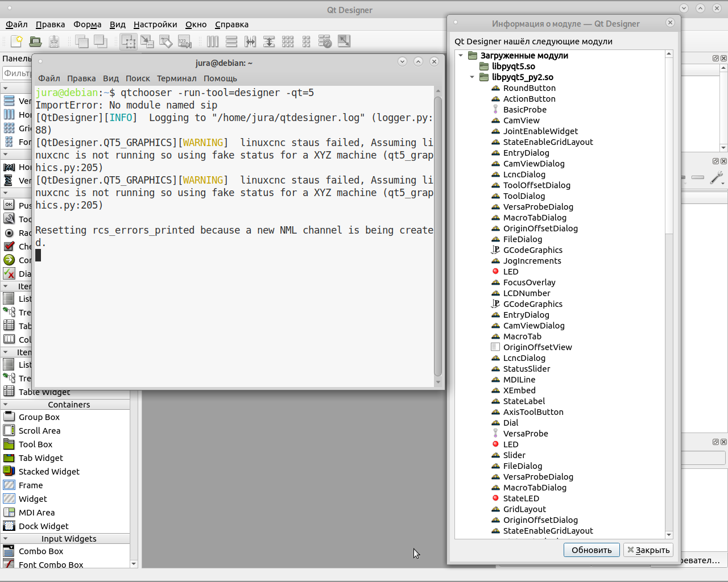
Task: Select JointEnableWidget in the module list
Action: click(x=540, y=131)
